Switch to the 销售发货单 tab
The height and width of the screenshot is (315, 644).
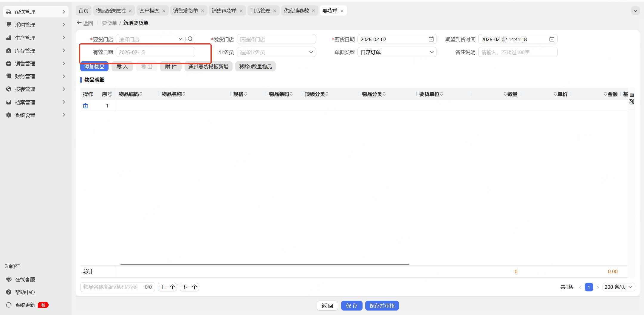(185, 11)
